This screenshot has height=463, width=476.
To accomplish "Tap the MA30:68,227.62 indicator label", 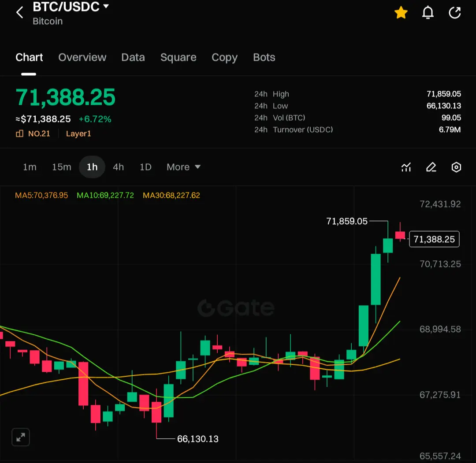I will pyautogui.click(x=171, y=195).
